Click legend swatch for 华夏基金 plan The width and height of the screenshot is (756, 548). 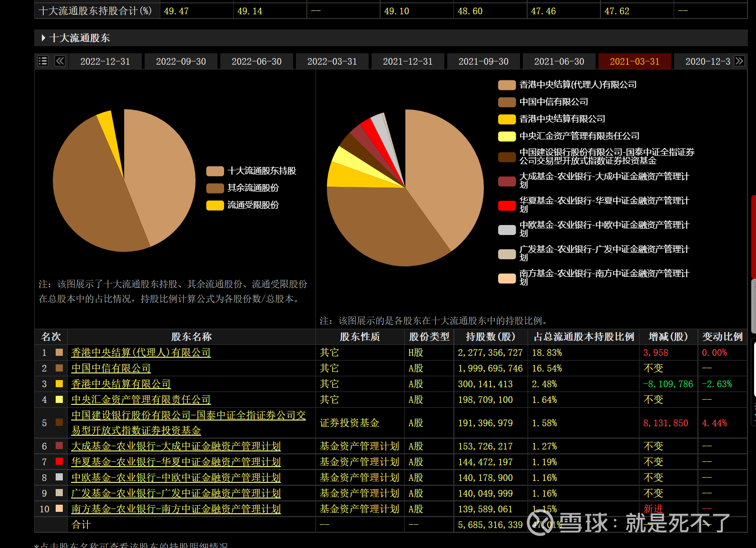coord(507,205)
